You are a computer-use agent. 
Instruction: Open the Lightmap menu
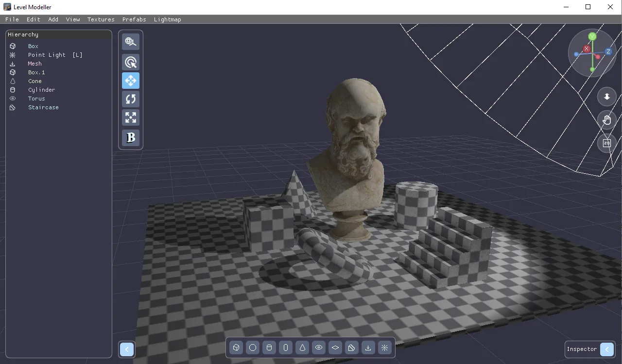click(168, 19)
